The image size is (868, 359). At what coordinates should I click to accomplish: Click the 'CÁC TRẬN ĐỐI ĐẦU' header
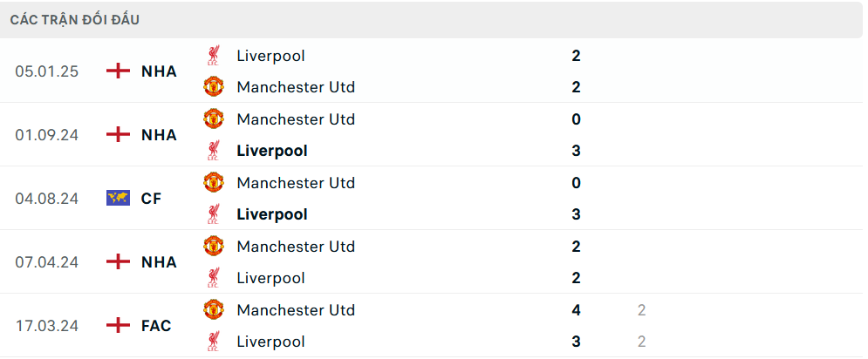click(x=75, y=20)
